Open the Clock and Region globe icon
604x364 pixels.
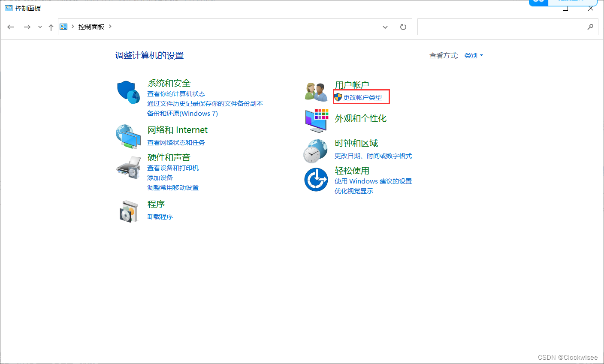click(316, 151)
